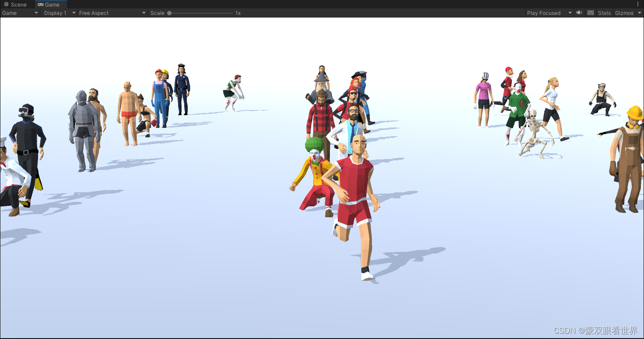Toggle Gizmos visibility

(624, 13)
